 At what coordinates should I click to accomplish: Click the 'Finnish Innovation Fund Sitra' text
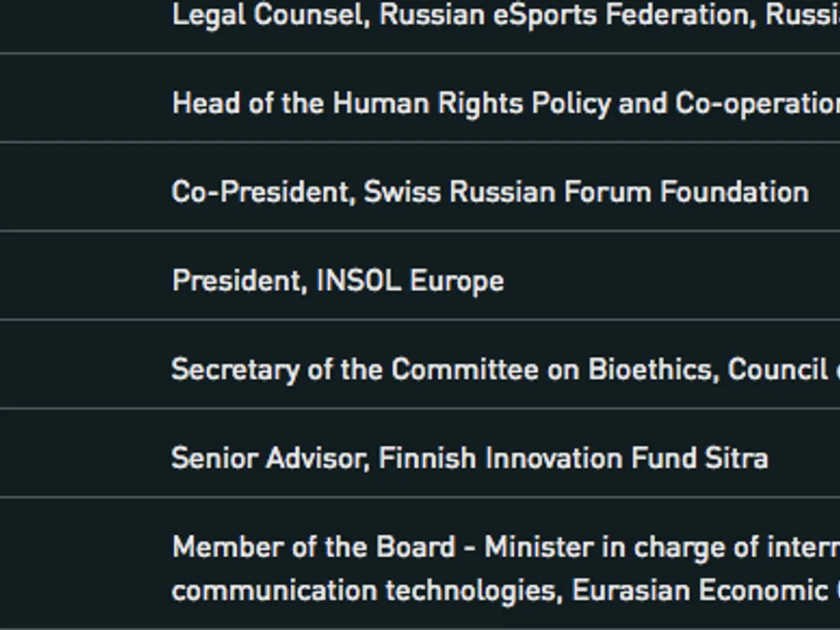(x=573, y=458)
